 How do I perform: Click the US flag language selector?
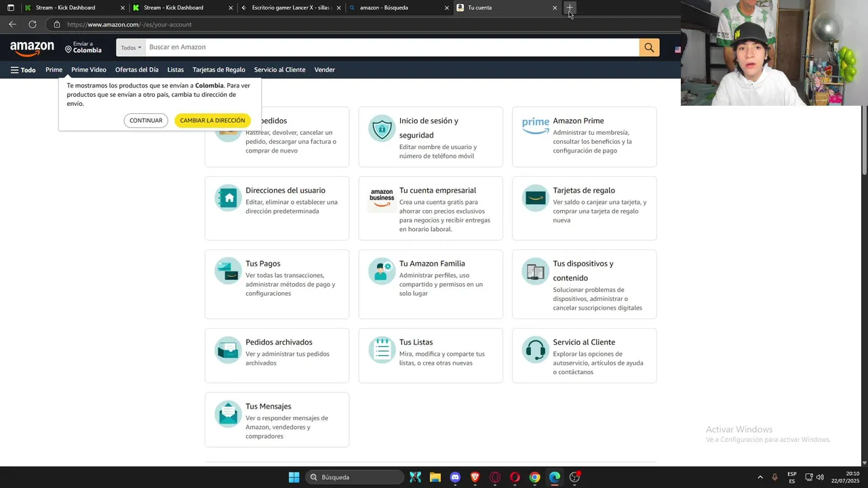677,49
